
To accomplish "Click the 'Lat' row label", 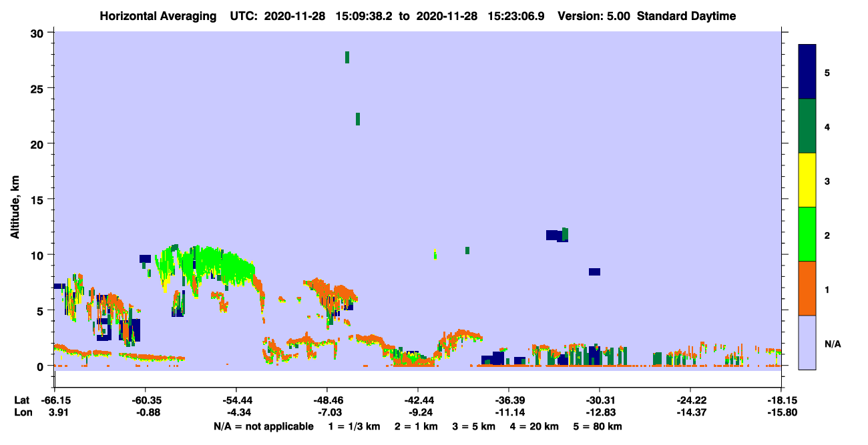I will pyautogui.click(x=21, y=400).
